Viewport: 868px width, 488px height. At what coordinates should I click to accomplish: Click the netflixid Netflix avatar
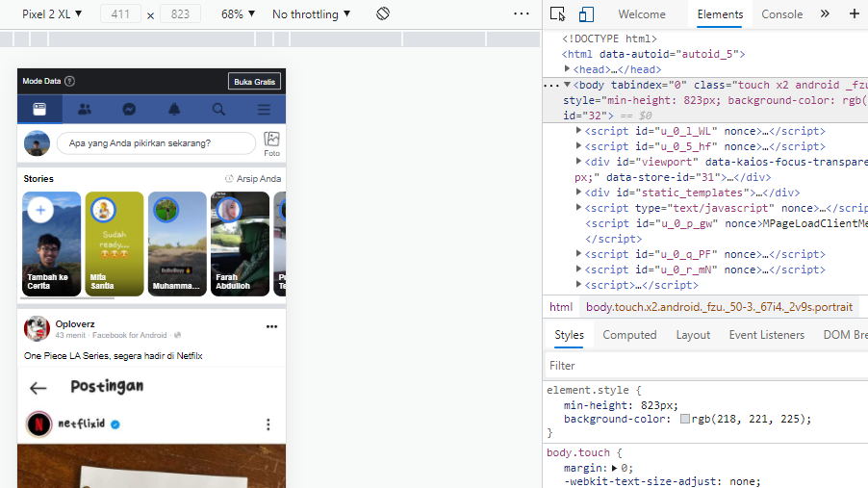point(38,424)
